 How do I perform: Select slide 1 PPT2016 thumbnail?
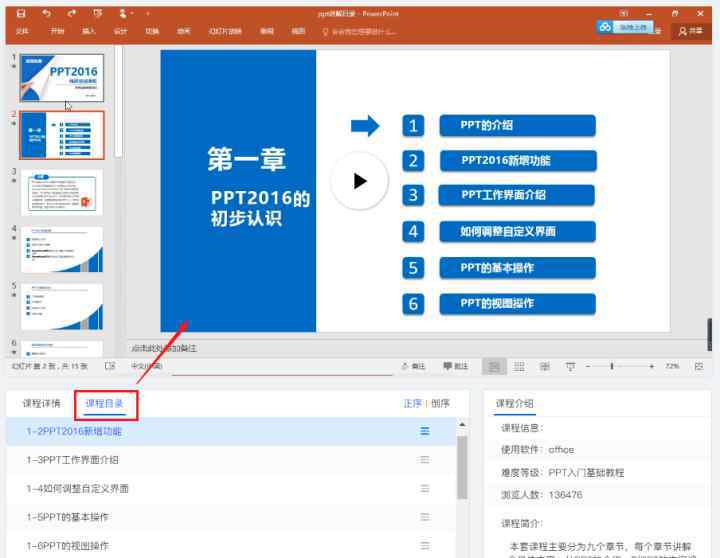62,77
